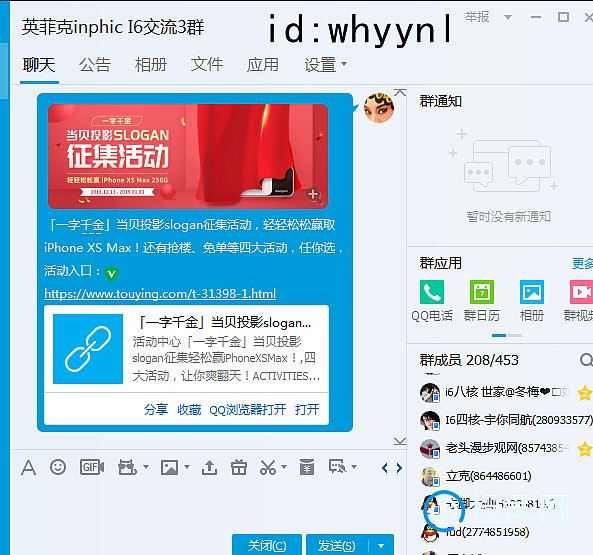Select member 老头漫步观网
Viewport: 593px width, 555px height.
point(506,448)
